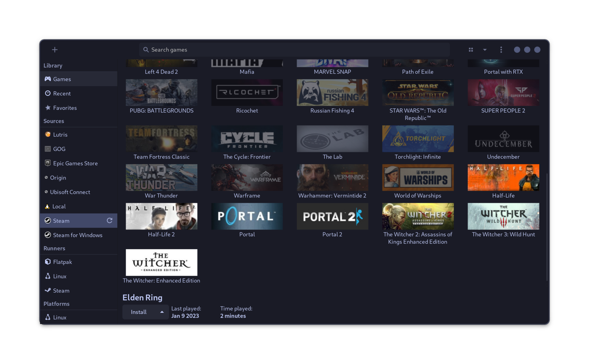Select the Ubisoft Connect source
589x364 pixels.
(79, 192)
